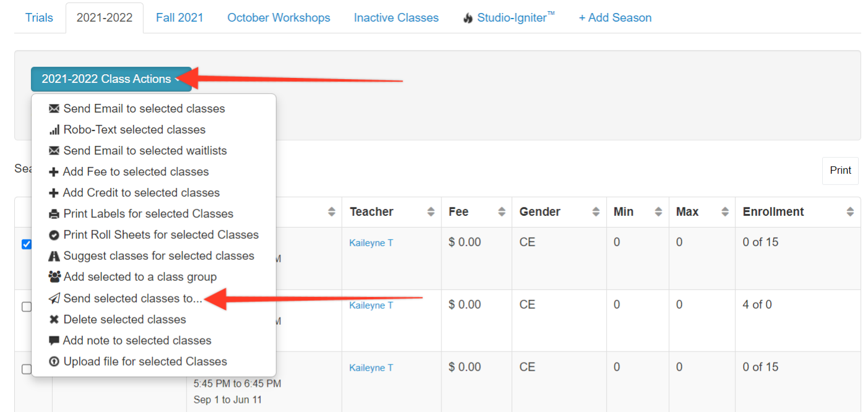Viewport: 868px width, 412px height.
Task: Click the flame icon on Studio-Igniter tab
Action: tap(468, 18)
